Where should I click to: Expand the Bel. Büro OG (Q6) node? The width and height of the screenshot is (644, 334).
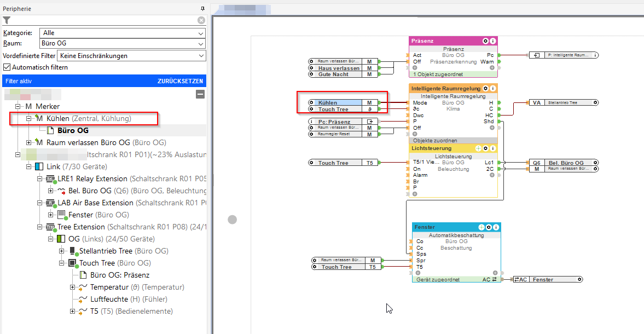coord(50,191)
